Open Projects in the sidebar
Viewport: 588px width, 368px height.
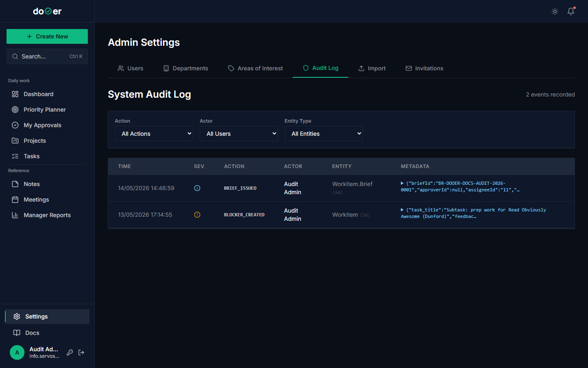47,141
